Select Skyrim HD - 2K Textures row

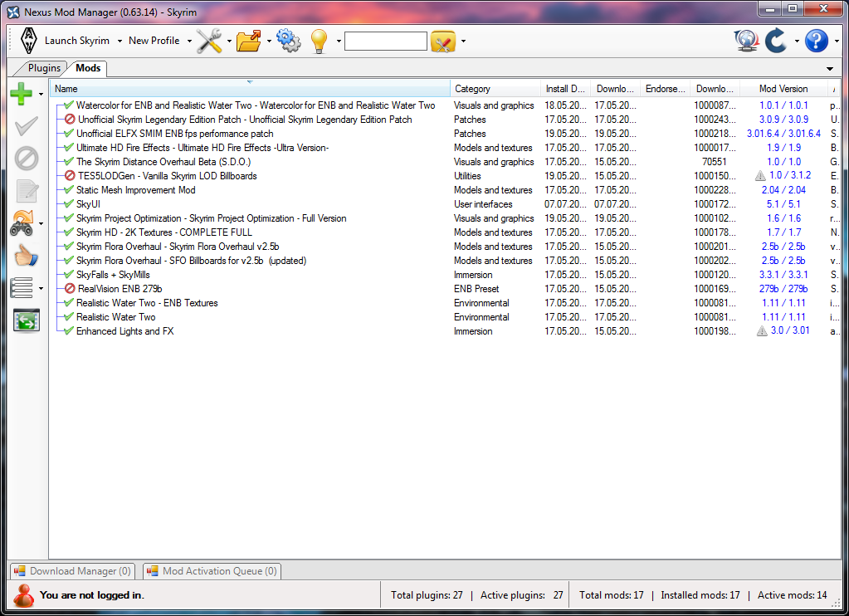pyautogui.click(x=445, y=232)
